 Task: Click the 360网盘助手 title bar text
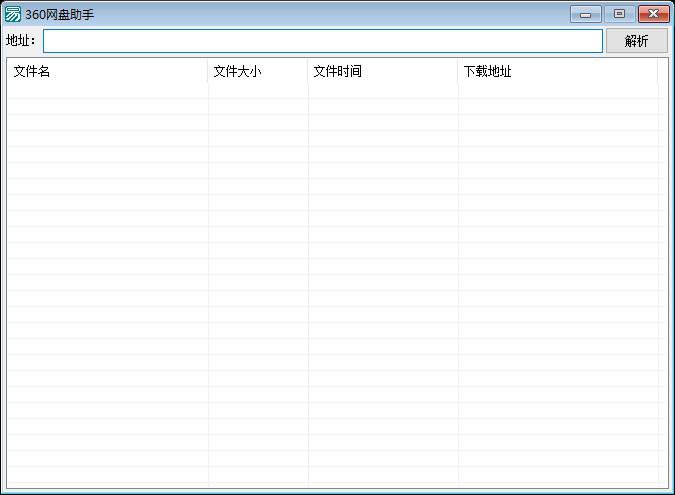coord(60,15)
